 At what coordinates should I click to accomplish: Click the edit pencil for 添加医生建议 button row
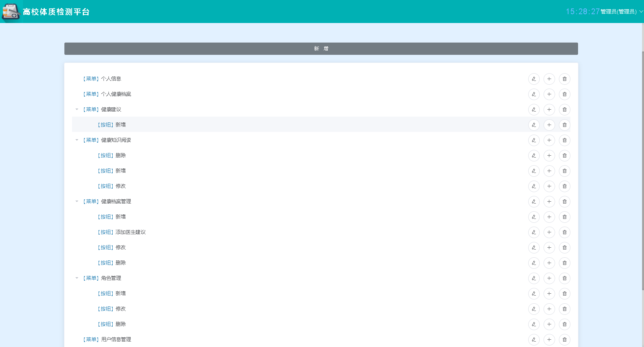[534, 232]
